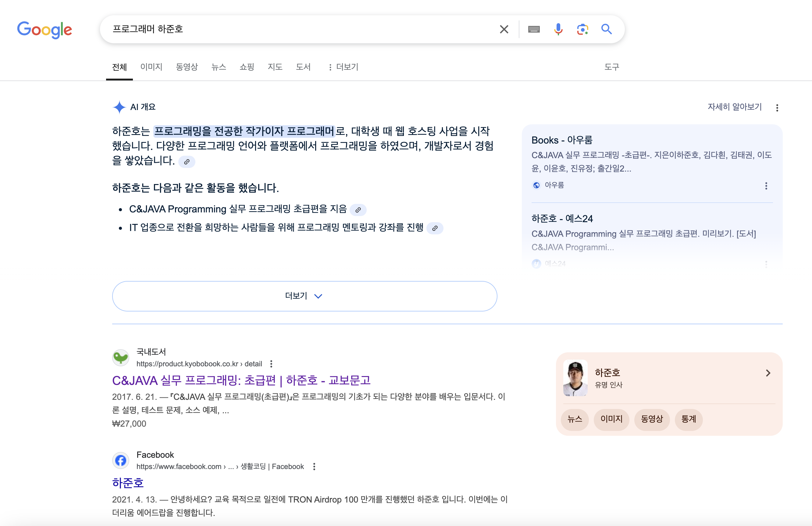Click source link icon after first AI paragraph
The image size is (812, 526).
[187, 162]
